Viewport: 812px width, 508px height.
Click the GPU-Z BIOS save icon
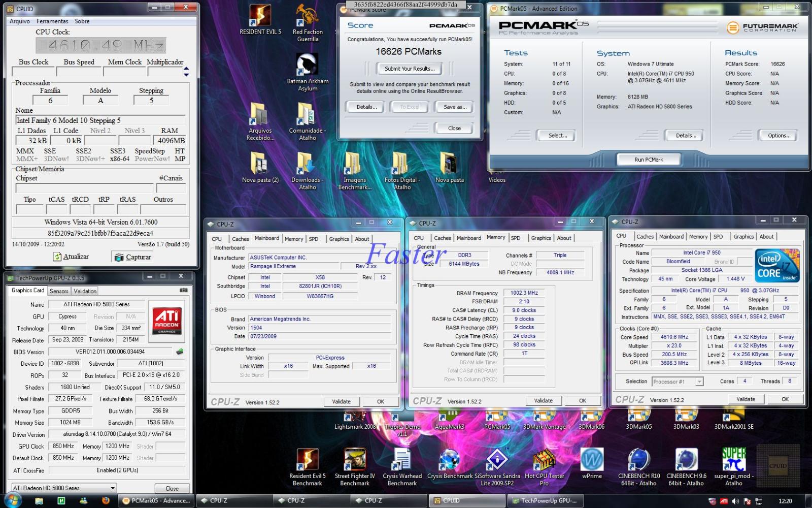[x=179, y=352]
